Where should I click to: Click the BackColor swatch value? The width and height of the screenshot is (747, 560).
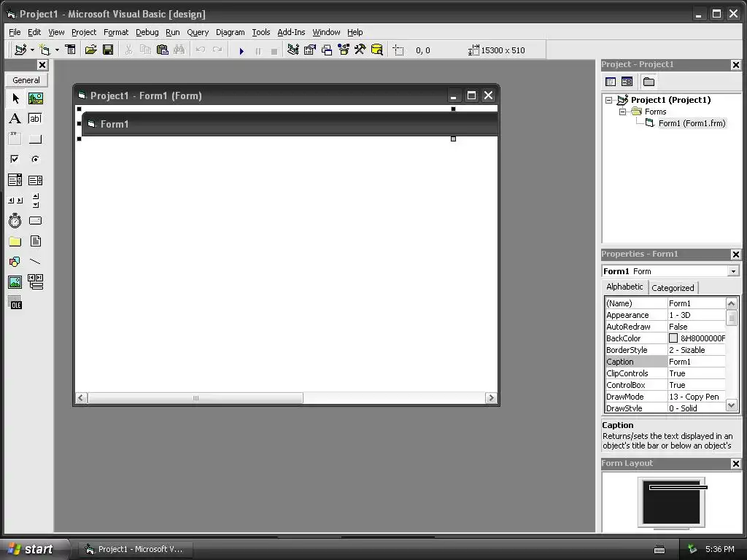[673, 338]
